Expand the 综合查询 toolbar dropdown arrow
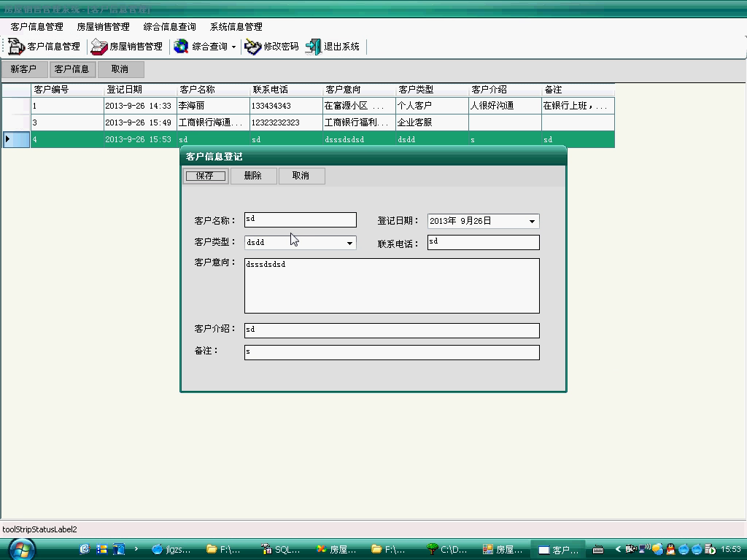 233,47
